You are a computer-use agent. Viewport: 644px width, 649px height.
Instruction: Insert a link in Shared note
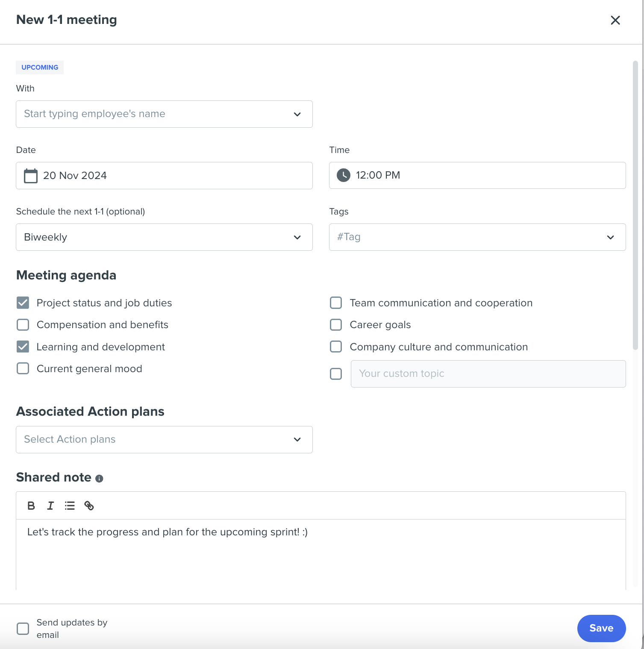[89, 506]
